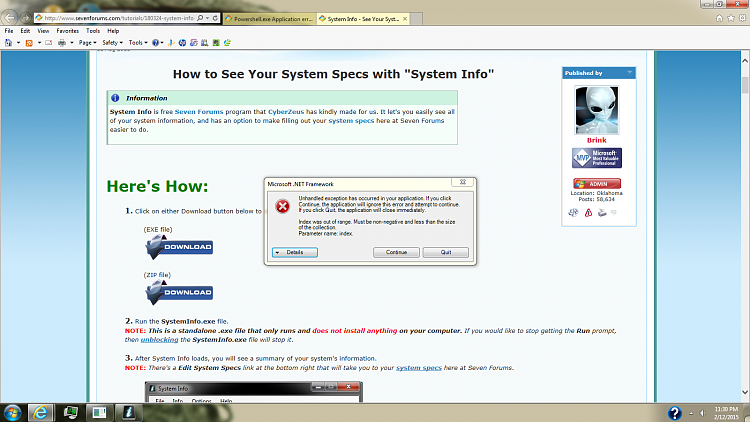Image resolution: width=750 pixels, height=422 pixels.
Task: Click the new tab button
Action: (x=417, y=19)
